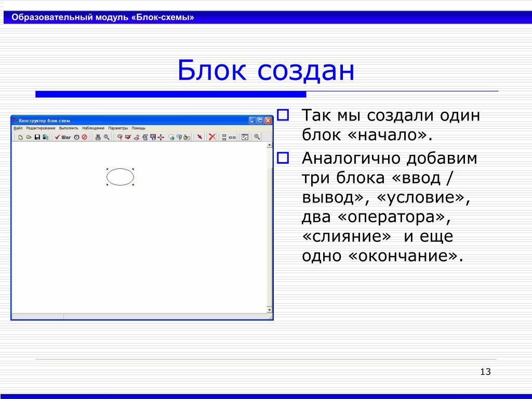532x399 pixels.
Task: Open the Файл menu
Action: [x=18, y=128]
